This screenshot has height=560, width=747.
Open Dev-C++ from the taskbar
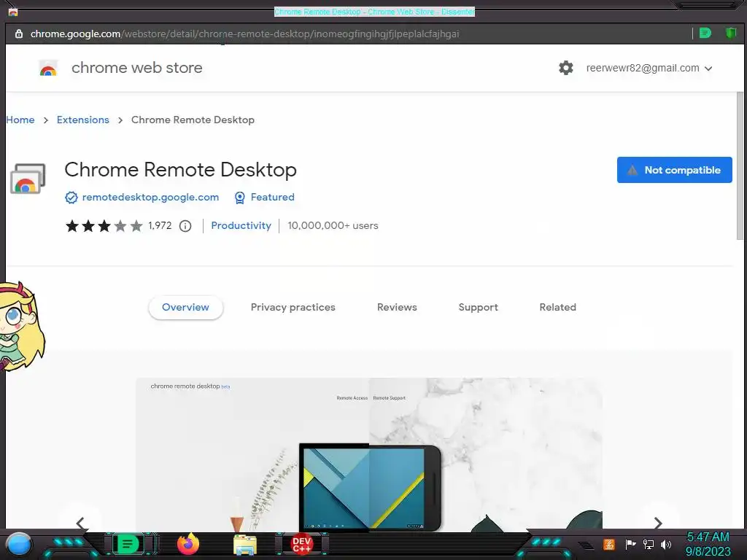point(301,544)
